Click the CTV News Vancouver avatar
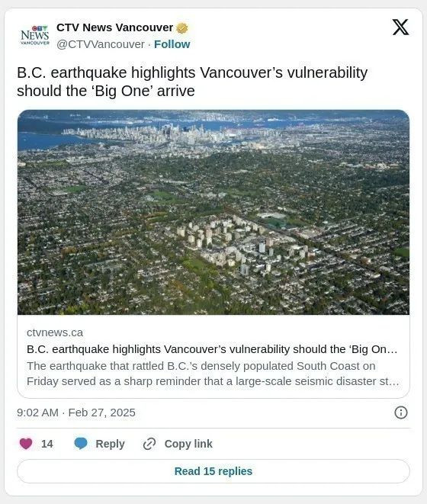The height and width of the screenshot is (504, 427). click(35, 36)
